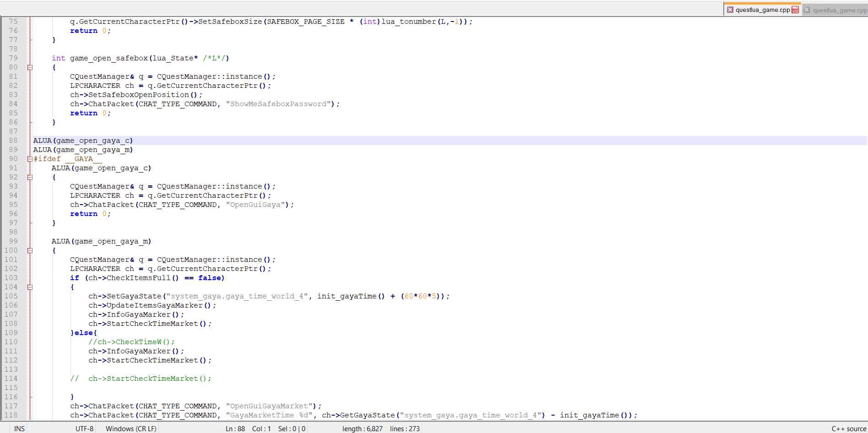This screenshot has width=868, height=433.
Task: Click the 'Col : 1' status indicator
Action: pos(261,428)
